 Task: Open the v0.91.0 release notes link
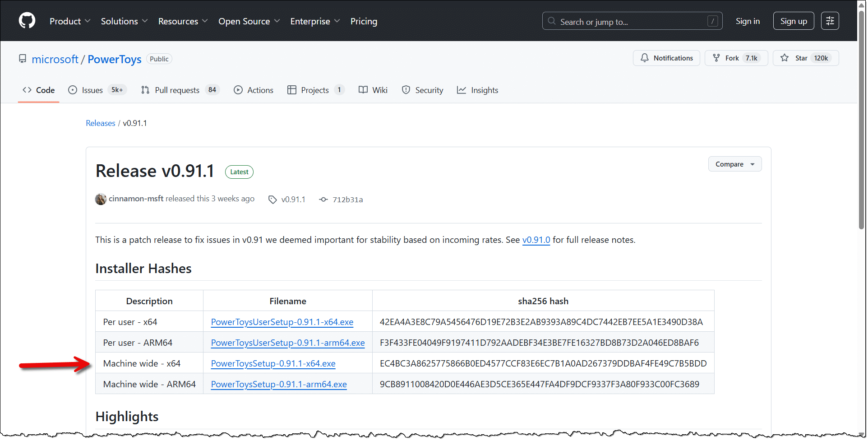click(536, 240)
